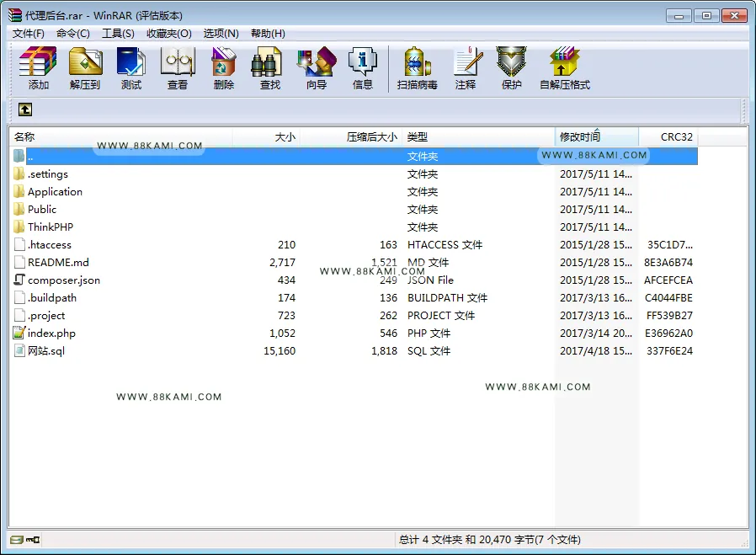Click the 删除 (Delete) icon
Image resolution: width=756 pixels, height=555 pixels.
224,68
